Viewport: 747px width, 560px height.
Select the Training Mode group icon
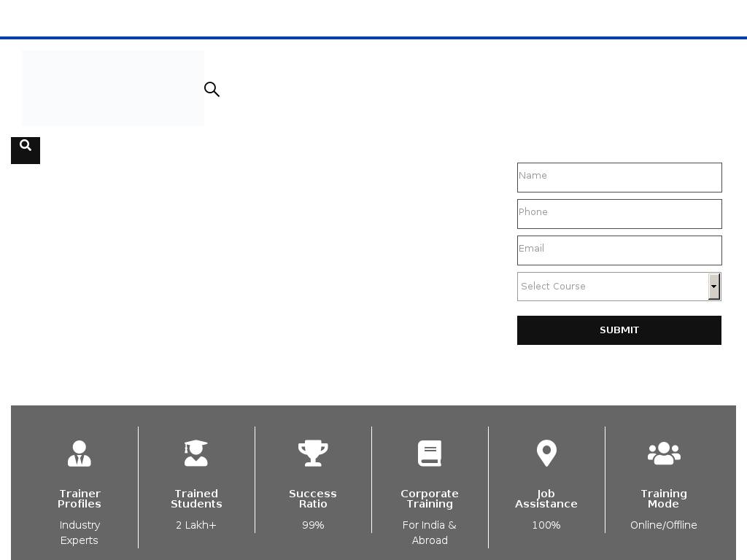click(663, 454)
